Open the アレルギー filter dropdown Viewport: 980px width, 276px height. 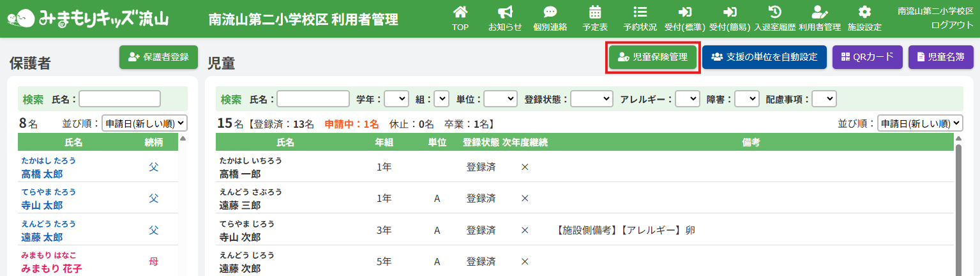click(688, 99)
